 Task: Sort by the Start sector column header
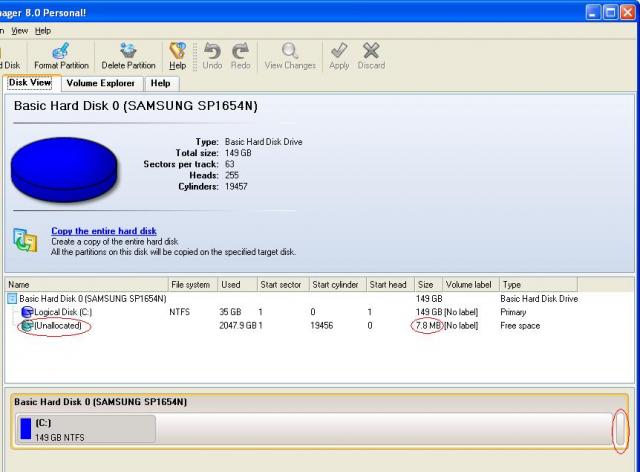pyautogui.click(x=283, y=285)
